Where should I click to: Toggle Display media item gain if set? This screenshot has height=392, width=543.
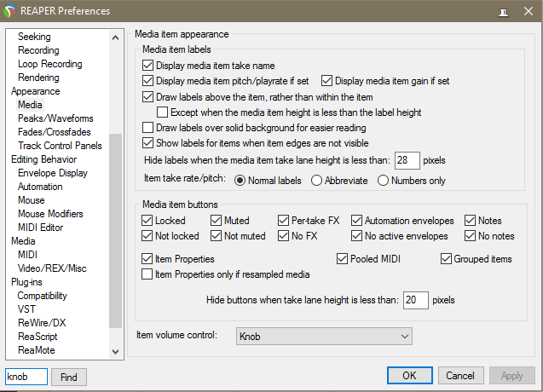pos(326,81)
